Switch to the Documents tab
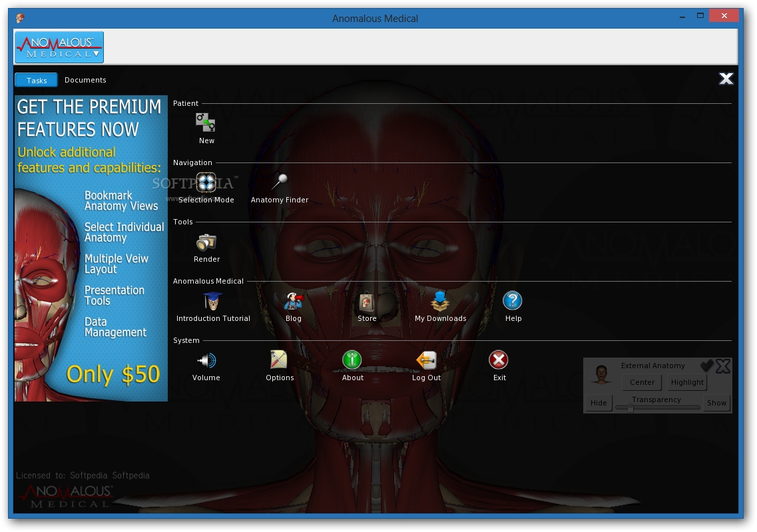757x532 pixels. [85, 80]
